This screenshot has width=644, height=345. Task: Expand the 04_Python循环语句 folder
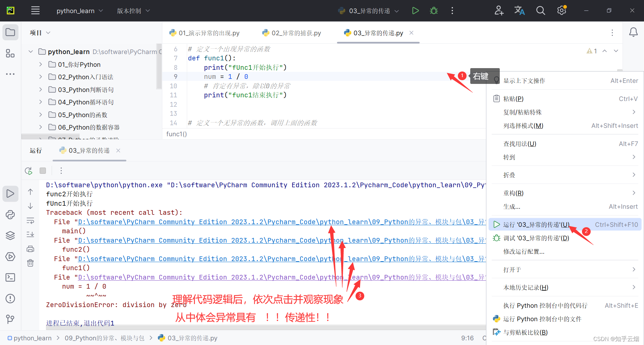(41, 102)
